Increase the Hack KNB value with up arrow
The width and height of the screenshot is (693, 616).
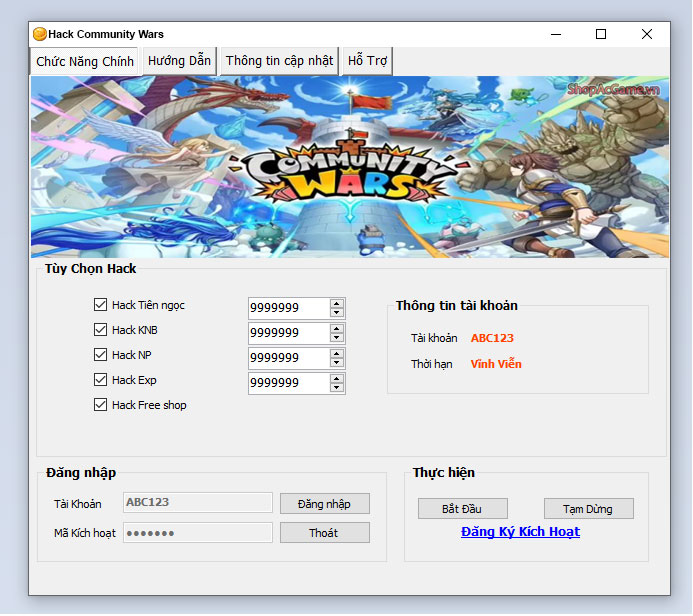[x=337, y=328]
